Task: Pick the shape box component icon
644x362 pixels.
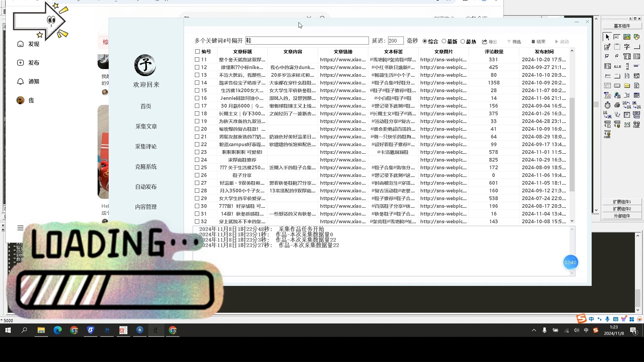Action: point(637,37)
